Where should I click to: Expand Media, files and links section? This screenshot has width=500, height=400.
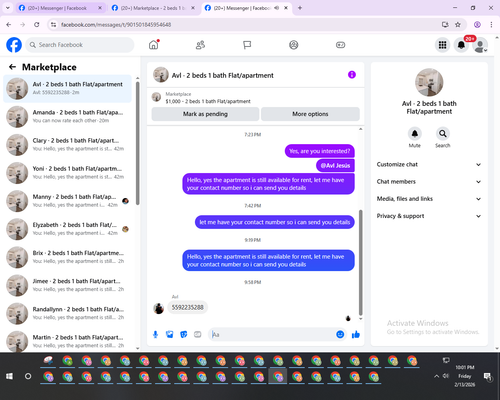(x=429, y=199)
